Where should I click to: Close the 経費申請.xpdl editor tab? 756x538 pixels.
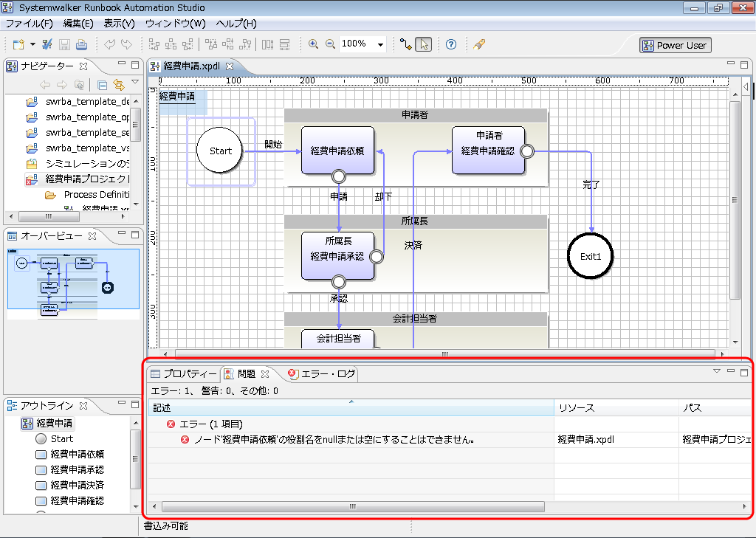click(x=230, y=66)
